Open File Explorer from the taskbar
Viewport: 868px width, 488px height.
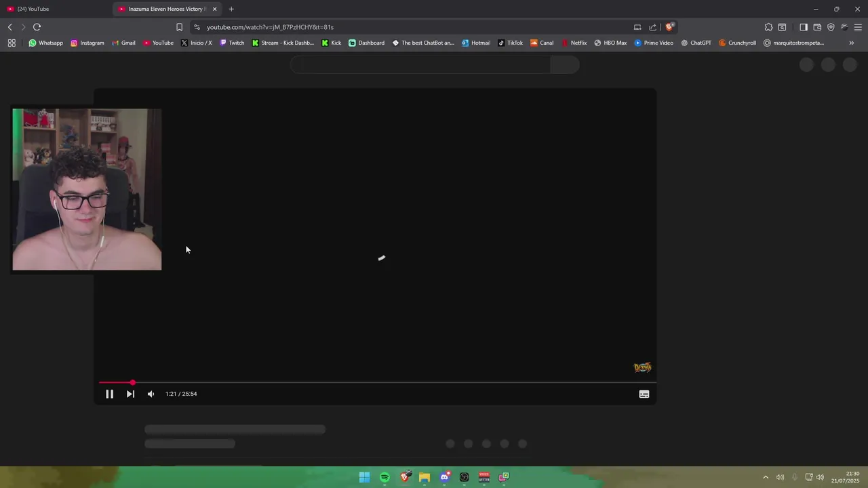pyautogui.click(x=425, y=477)
